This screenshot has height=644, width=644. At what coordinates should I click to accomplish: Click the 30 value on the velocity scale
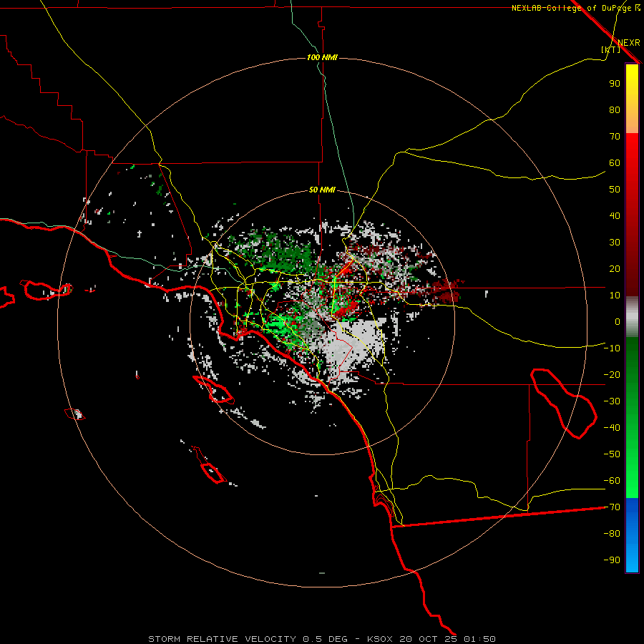coord(615,243)
